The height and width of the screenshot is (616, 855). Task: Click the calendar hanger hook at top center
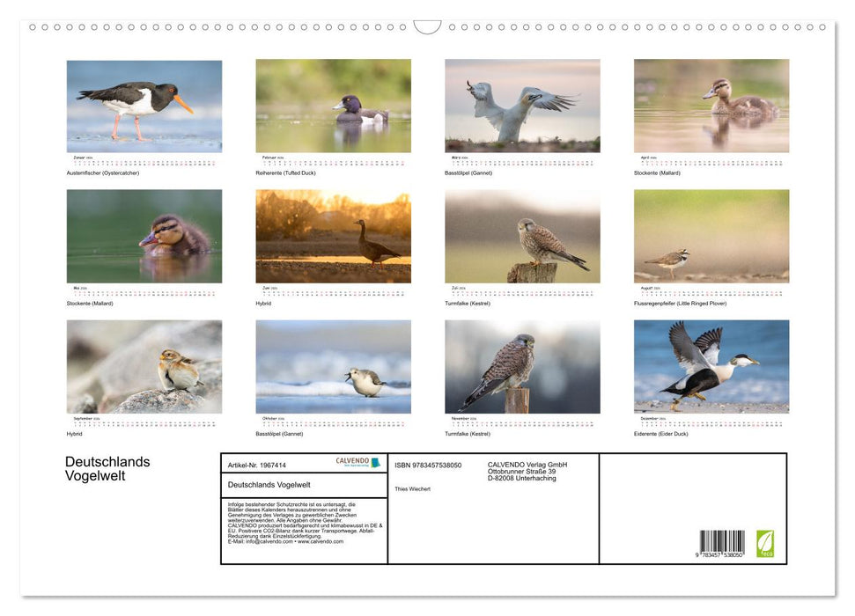(x=427, y=27)
